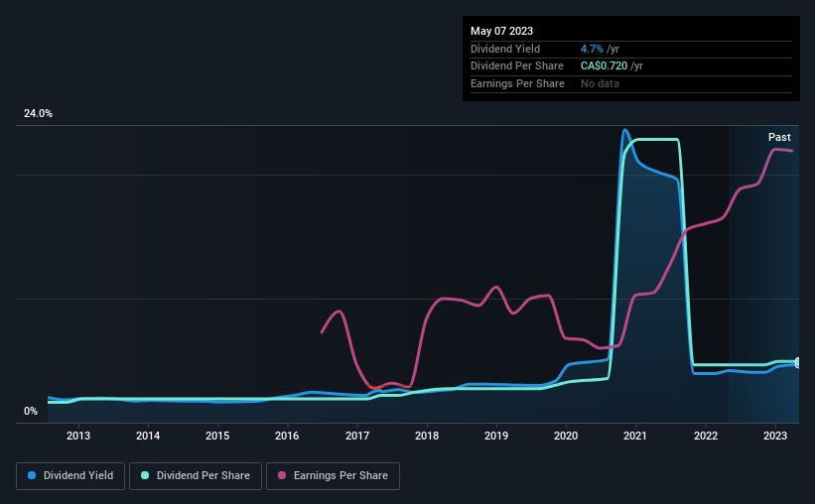Select the end-of-line data point marker
Viewport: 815px width, 504px height.
point(798,363)
